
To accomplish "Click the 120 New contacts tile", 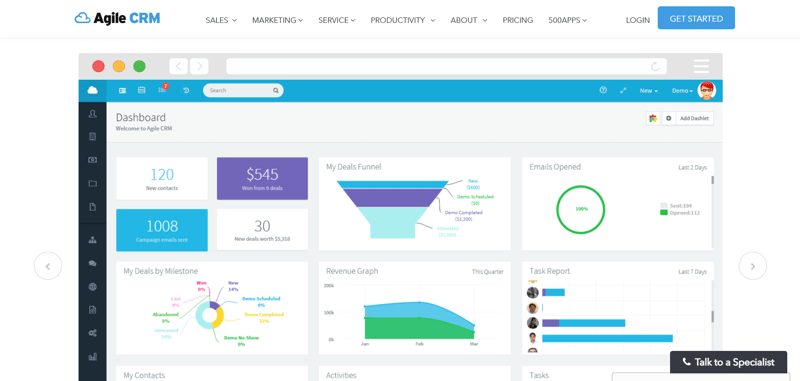I will tap(162, 178).
